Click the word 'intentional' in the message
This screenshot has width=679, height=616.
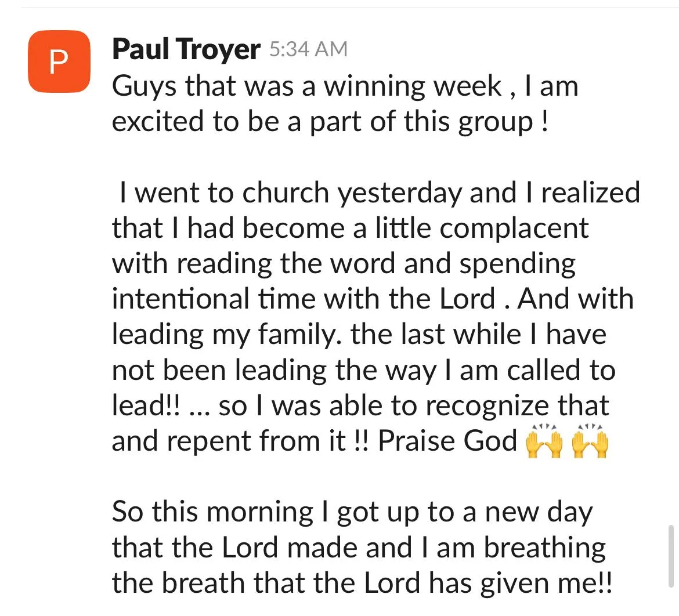(x=180, y=299)
